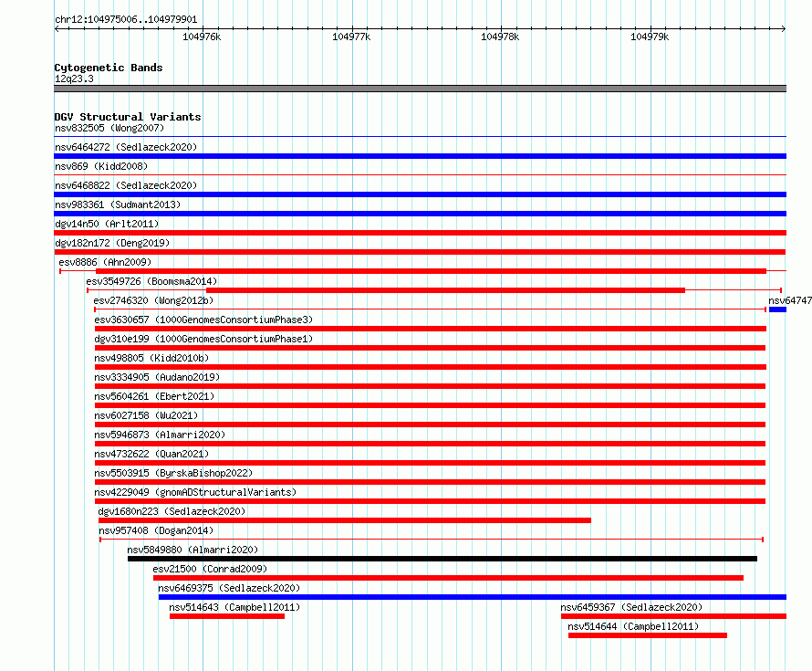
Task: Select the blue nsv6469375 variant bar
Action: coord(473,597)
